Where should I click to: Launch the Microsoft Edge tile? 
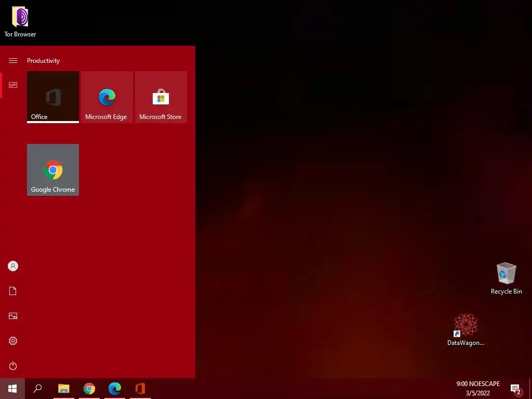(x=107, y=97)
